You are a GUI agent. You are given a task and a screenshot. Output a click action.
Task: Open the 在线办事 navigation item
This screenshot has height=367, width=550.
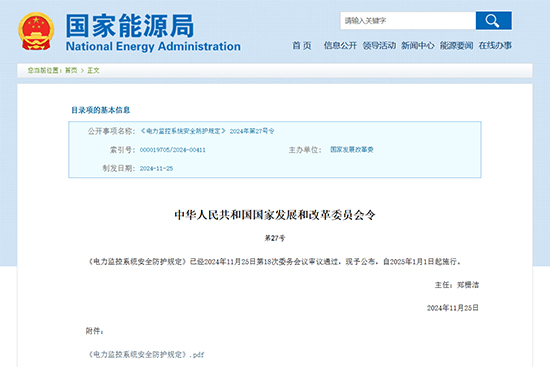pyautogui.click(x=495, y=45)
